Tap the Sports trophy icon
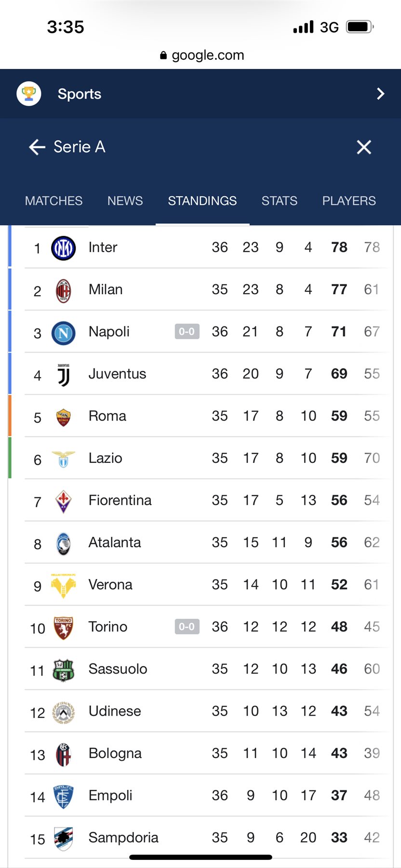Screen dimensions: 401x868 tap(29, 94)
